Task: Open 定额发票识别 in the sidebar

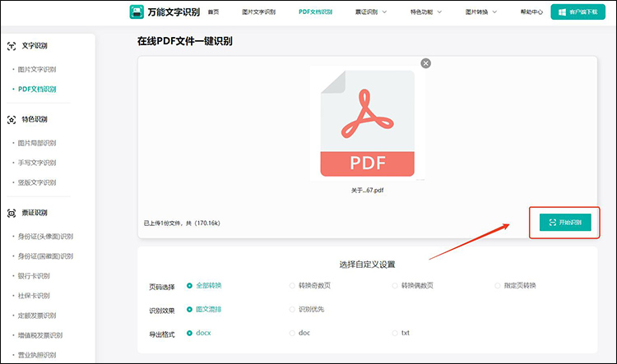Action: pos(37,316)
